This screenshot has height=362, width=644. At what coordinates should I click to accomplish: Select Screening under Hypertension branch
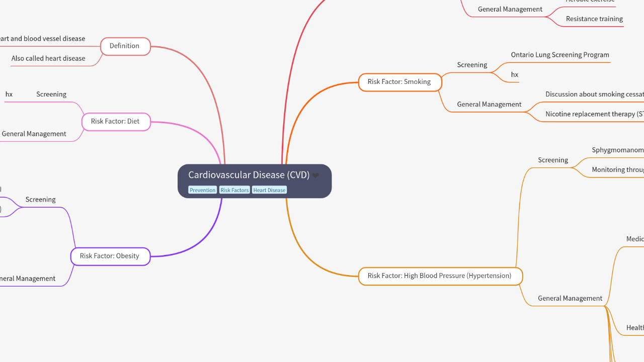[x=552, y=160]
